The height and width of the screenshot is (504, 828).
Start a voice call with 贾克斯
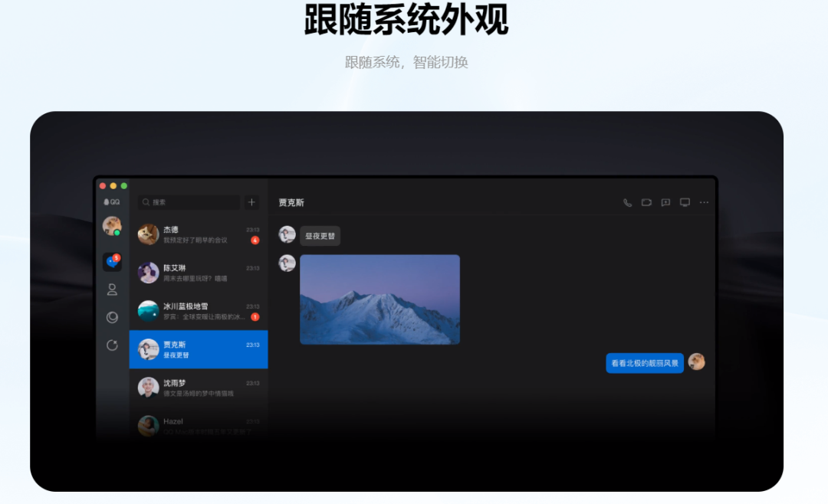point(627,202)
